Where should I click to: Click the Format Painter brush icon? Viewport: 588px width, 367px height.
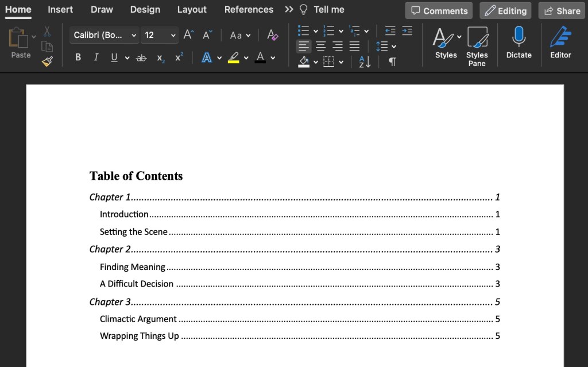coord(47,61)
